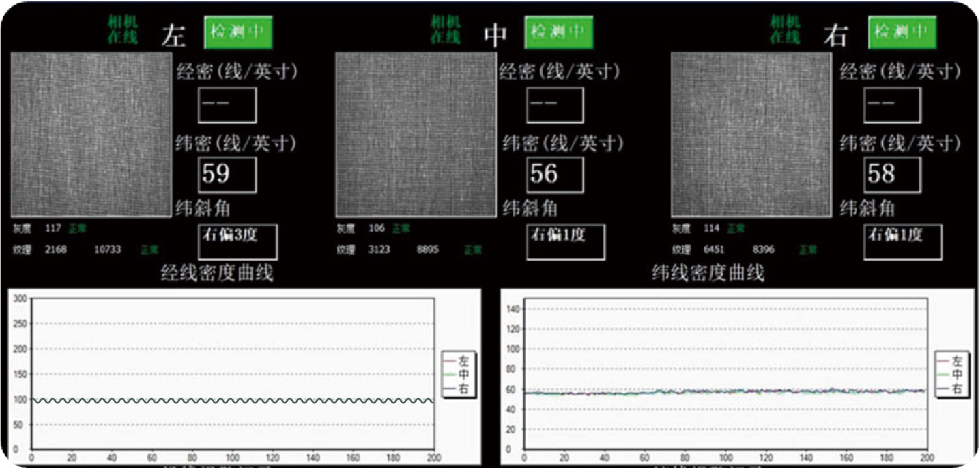Click the 左 panel title
This screenshot has width=980, height=468.
pyautogui.click(x=173, y=35)
